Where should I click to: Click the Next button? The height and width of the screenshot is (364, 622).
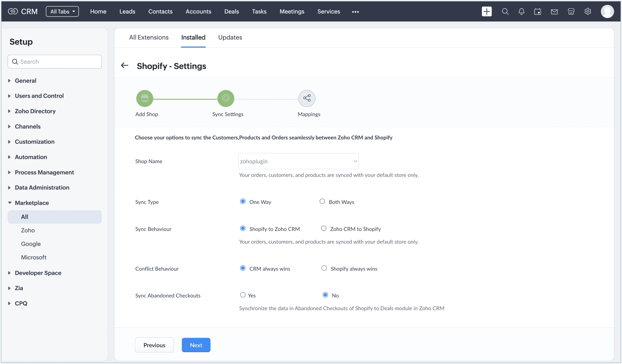click(x=196, y=345)
